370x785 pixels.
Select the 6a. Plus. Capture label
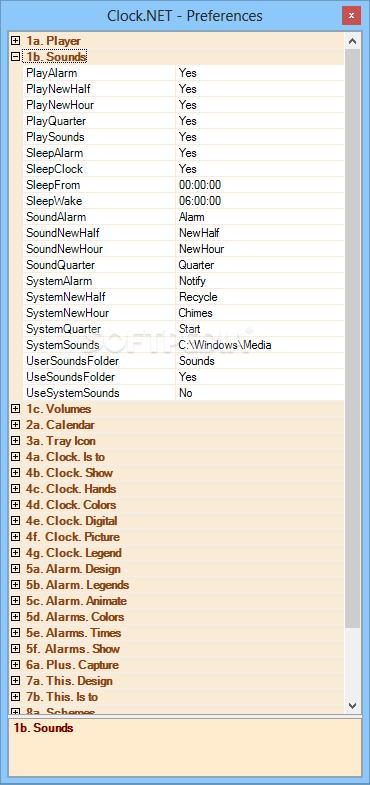click(73, 665)
